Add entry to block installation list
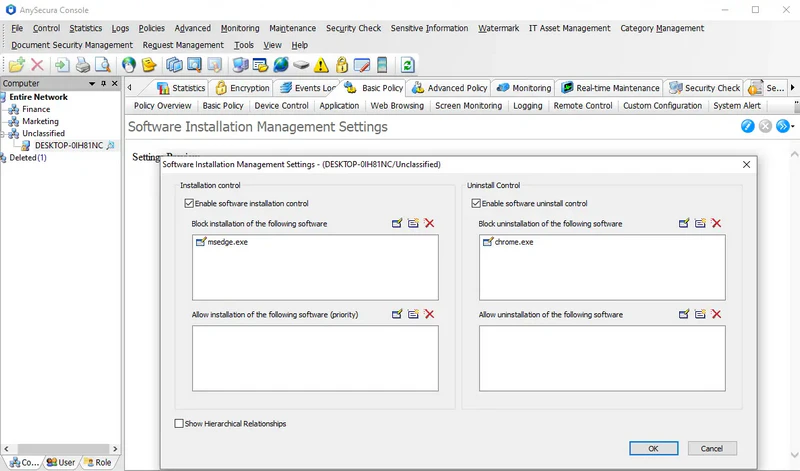The image size is (800, 471). pyautogui.click(x=397, y=223)
